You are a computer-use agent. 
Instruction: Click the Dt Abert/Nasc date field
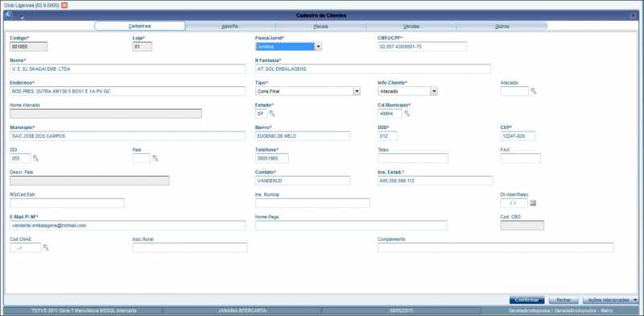pos(514,203)
